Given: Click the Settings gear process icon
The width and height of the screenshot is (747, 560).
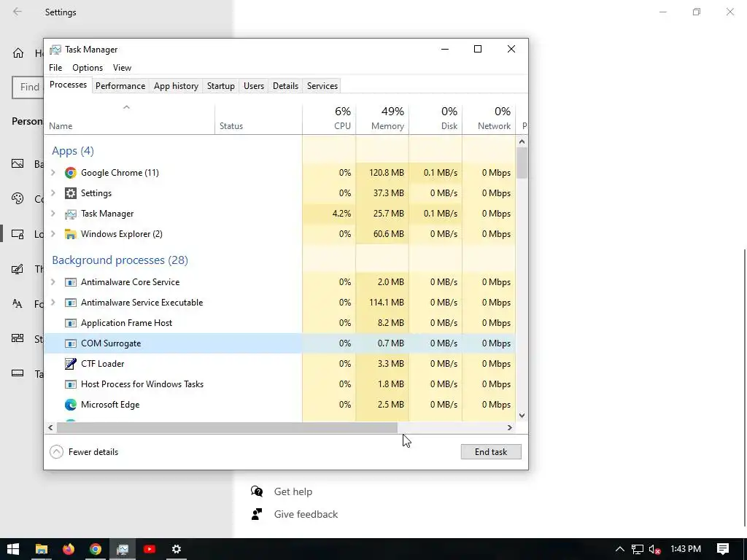Looking at the screenshot, I should click(x=71, y=193).
